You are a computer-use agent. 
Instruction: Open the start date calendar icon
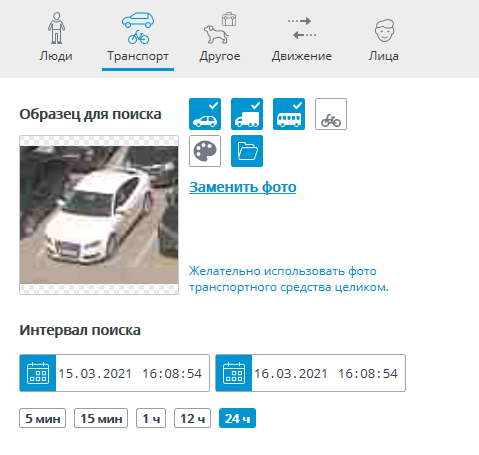click(x=38, y=373)
